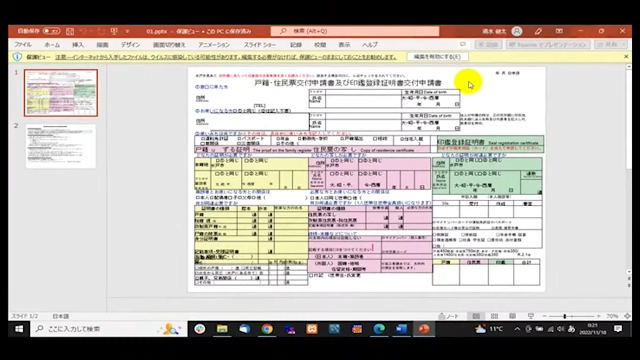Screen dimensions: 640x360
Task: Open the comments speech-bubble icon in the ribbon
Action: 463,44
